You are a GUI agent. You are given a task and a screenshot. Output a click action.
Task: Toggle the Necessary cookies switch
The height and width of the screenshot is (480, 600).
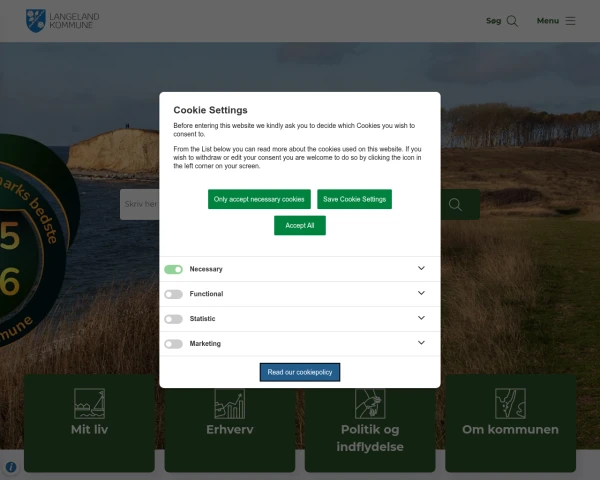point(174,269)
